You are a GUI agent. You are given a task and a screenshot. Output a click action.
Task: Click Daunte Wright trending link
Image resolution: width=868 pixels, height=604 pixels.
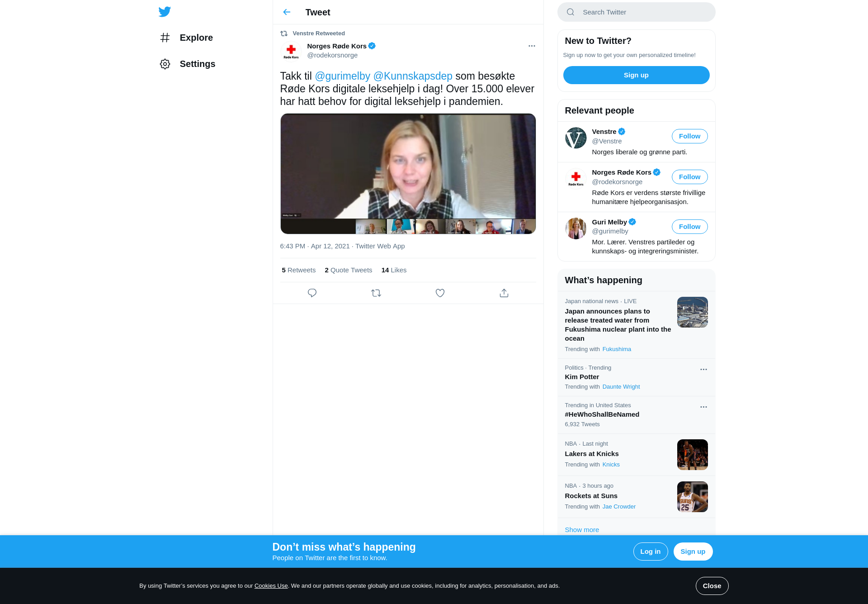click(621, 387)
